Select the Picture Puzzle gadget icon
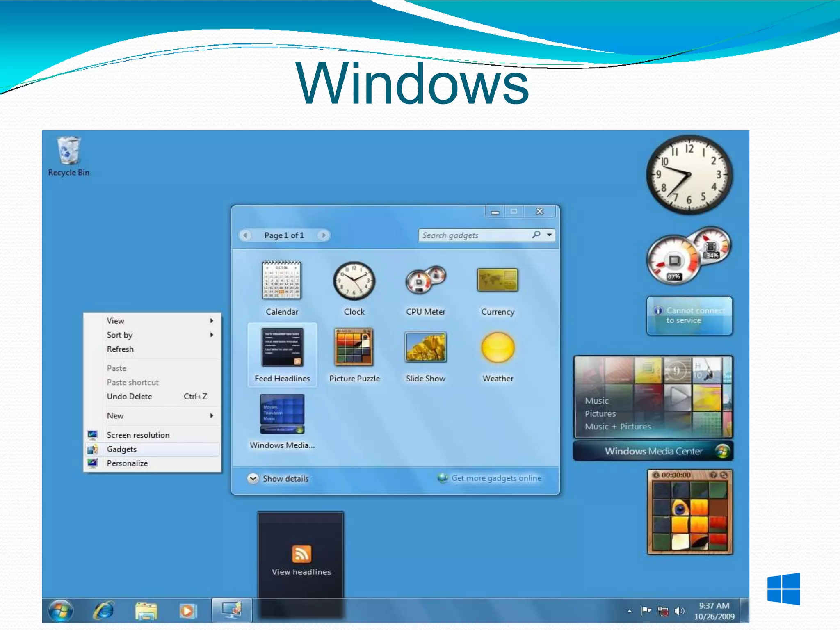The height and width of the screenshot is (630, 840). pos(354,347)
